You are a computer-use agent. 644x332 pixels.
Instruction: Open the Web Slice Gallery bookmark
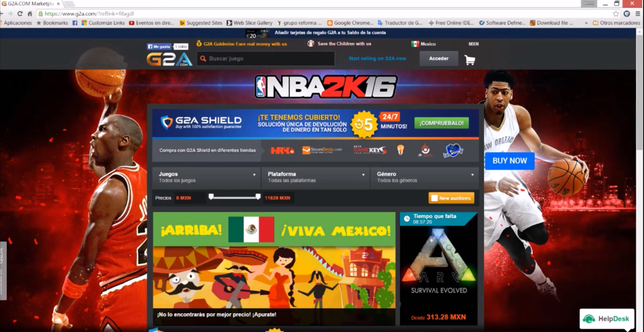pos(249,23)
